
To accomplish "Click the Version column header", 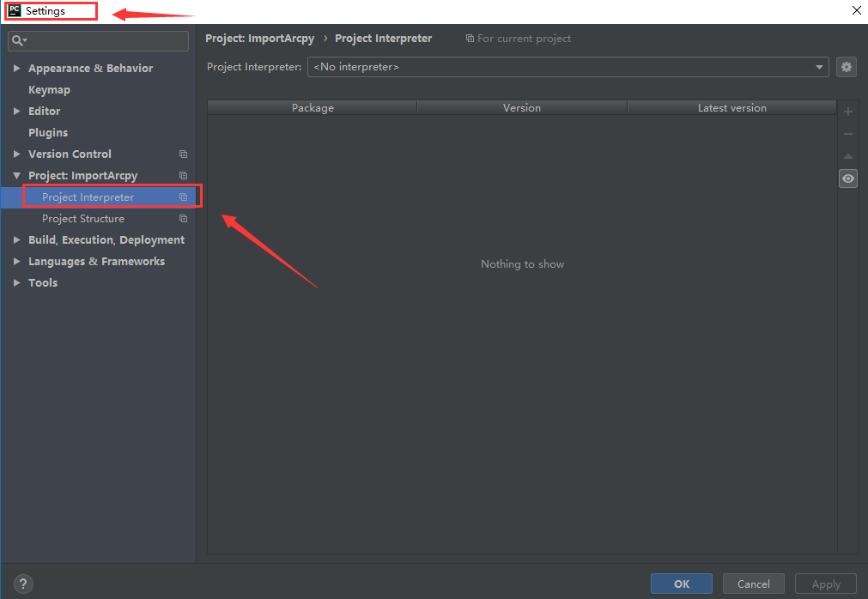I will pos(522,108).
